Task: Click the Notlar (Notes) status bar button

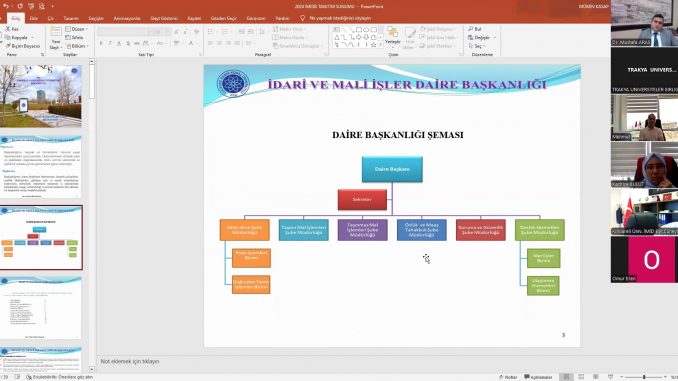Action: [x=508, y=377]
